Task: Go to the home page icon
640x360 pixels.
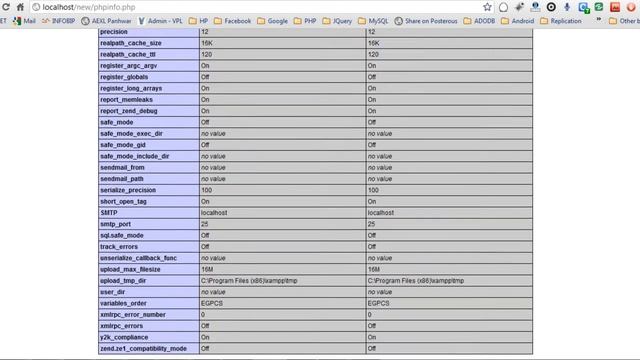Action: pos(20,7)
